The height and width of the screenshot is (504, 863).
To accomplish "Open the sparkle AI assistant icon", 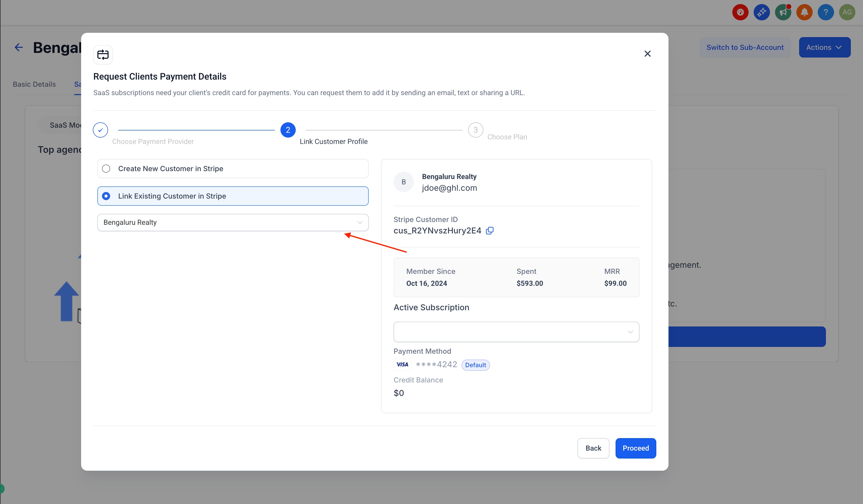I will coord(762,12).
